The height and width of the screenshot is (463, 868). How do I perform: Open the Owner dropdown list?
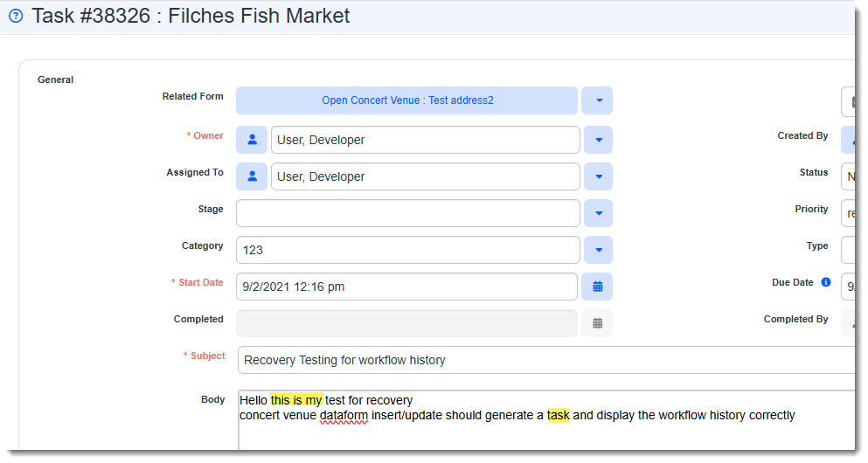point(598,140)
